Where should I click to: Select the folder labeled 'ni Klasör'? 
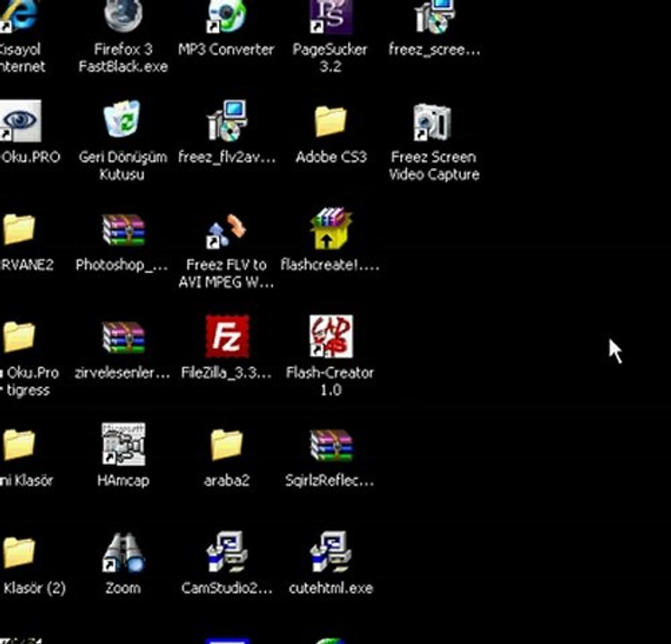tap(19, 445)
